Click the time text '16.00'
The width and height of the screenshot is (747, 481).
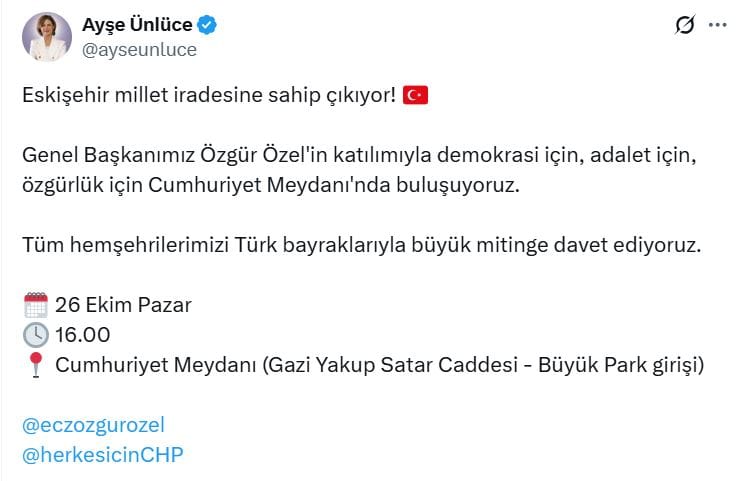tap(83, 335)
